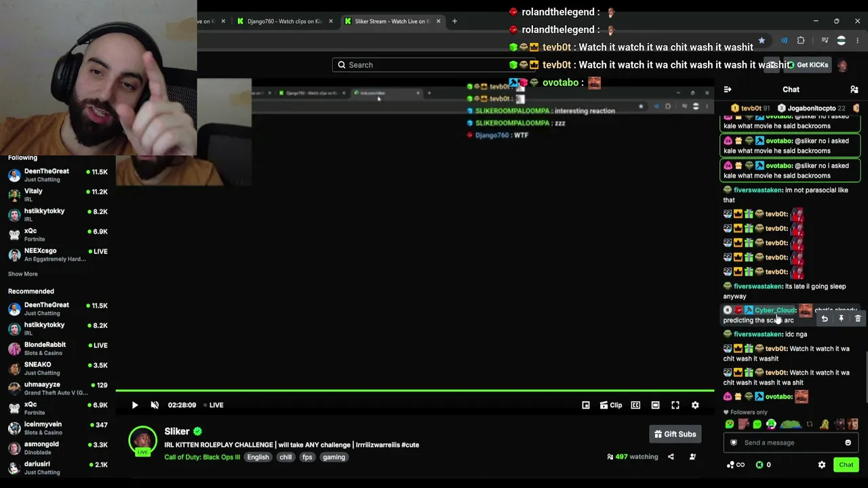
Task: Reply to Cyber_Cloud's chat message
Action: click(x=825, y=319)
